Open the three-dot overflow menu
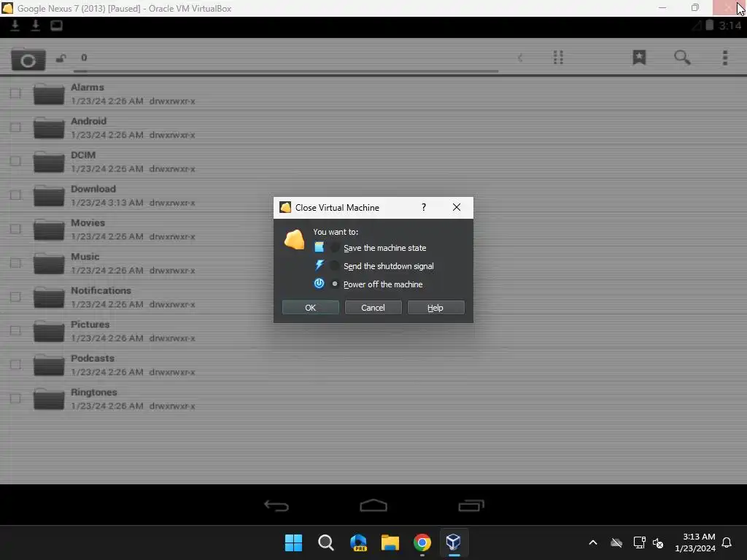The height and width of the screenshot is (560, 747). [725, 58]
